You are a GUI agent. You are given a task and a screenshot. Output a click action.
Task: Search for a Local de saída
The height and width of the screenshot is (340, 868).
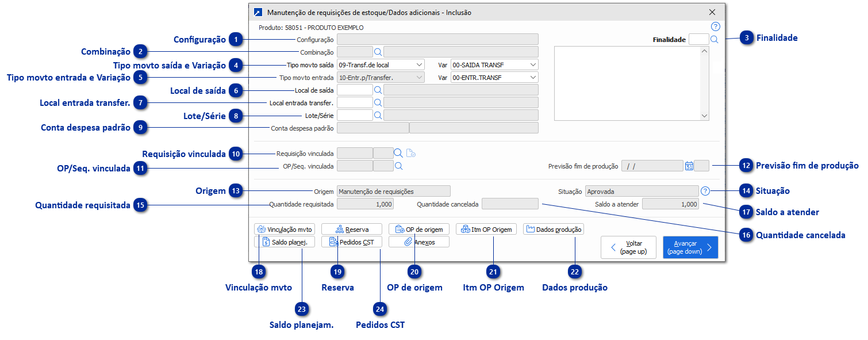[x=378, y=90]
